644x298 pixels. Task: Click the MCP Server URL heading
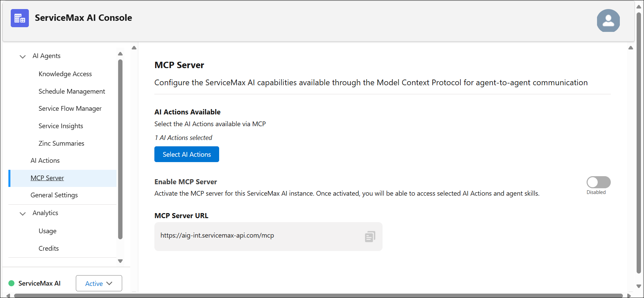tap(181, 215)
